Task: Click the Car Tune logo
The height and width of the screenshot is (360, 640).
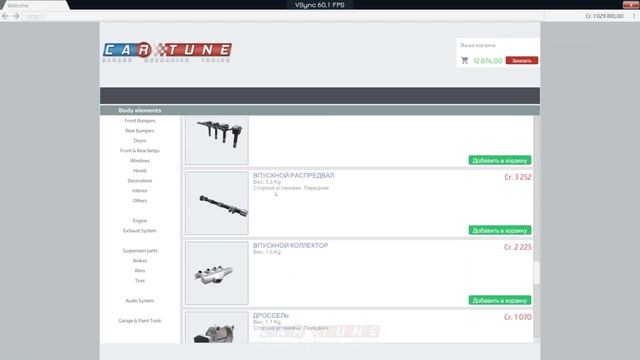Action: [x=167, y=52]
